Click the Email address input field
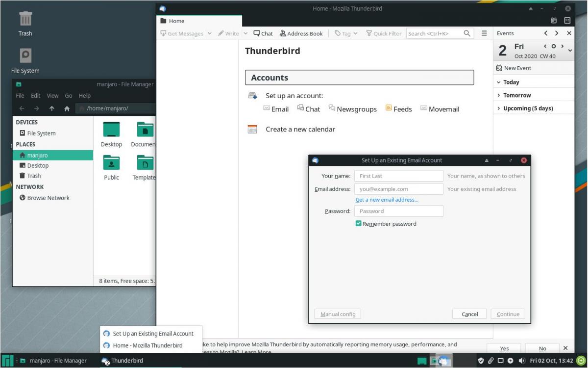This screenshot has width=588, height=368. (x=398, y=189)
